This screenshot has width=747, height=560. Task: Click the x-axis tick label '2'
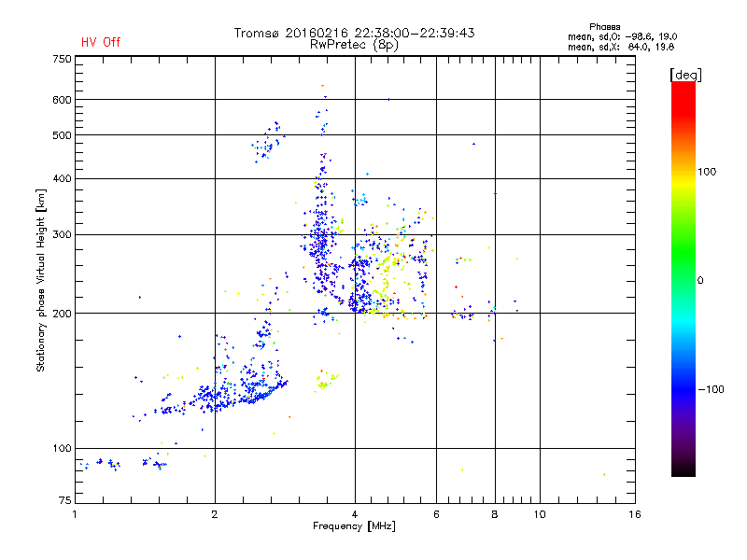(215, 514)
